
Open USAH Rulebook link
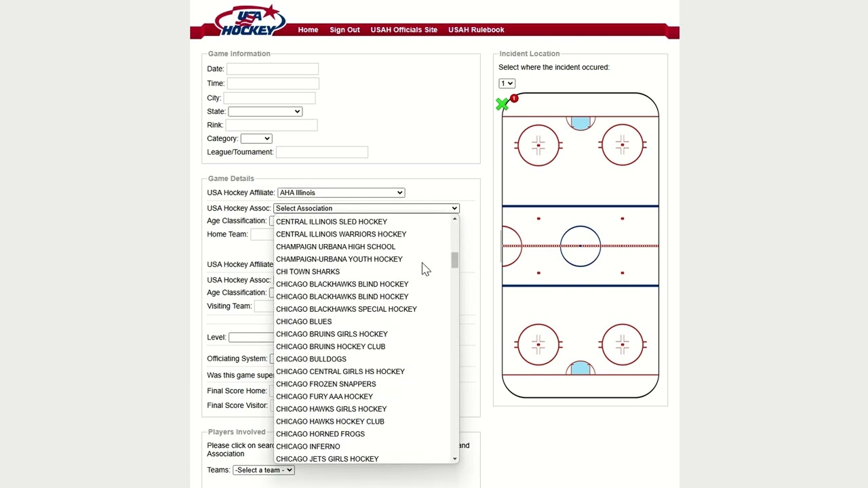[476, 30]
